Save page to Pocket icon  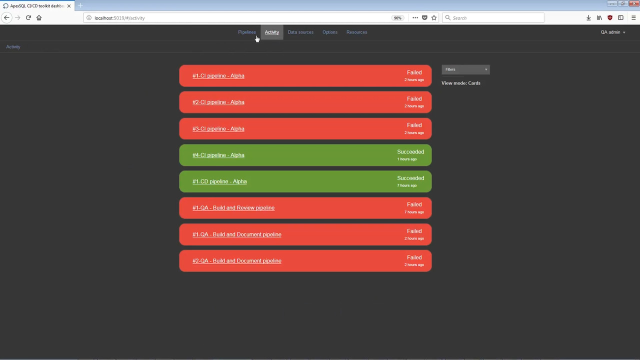tap(424, 18)
